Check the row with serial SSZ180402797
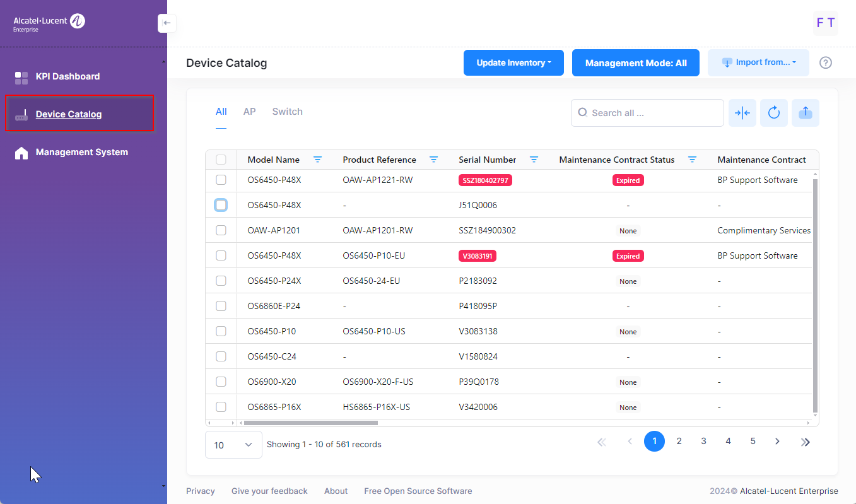856x504 pixels. (x=221, y=180)
